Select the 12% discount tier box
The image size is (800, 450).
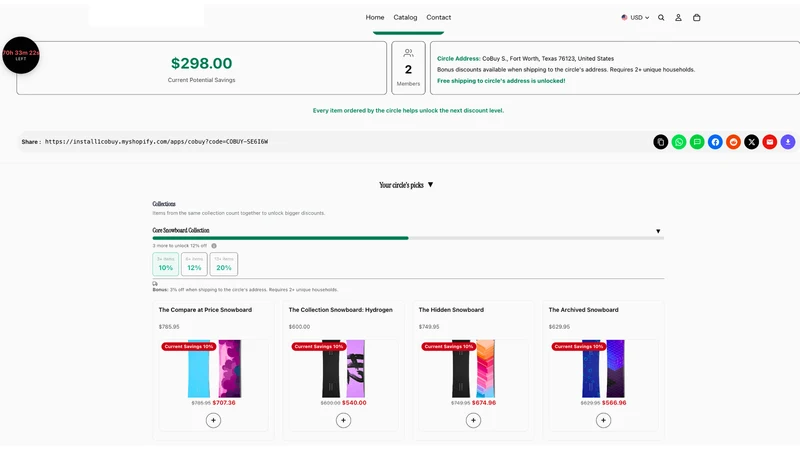(194, 264)
